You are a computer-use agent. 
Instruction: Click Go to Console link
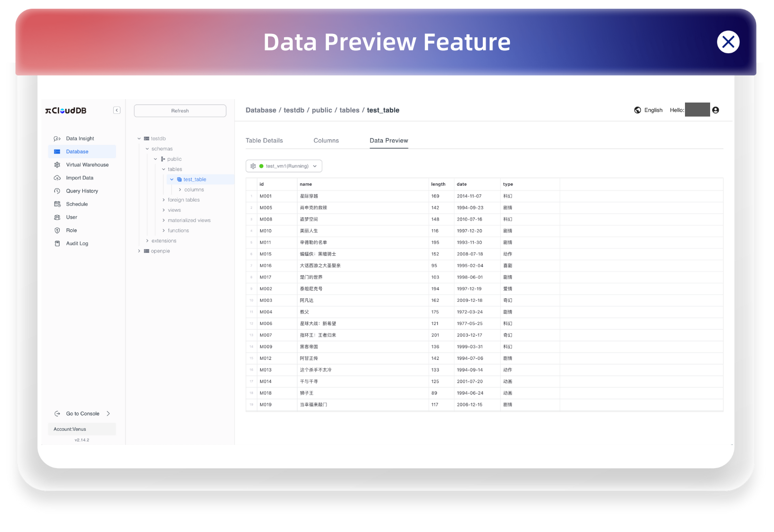(x=83, y=414)
